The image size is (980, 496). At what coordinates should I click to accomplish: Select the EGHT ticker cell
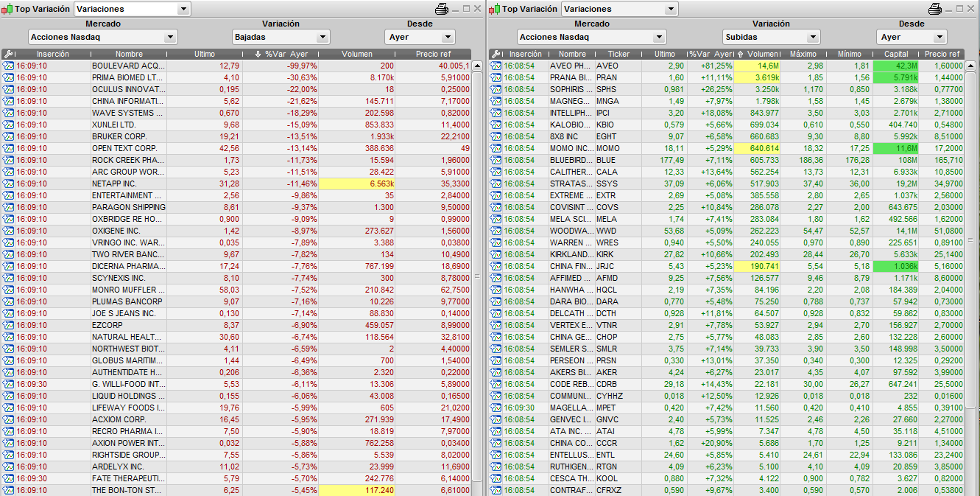click(618, 136)
